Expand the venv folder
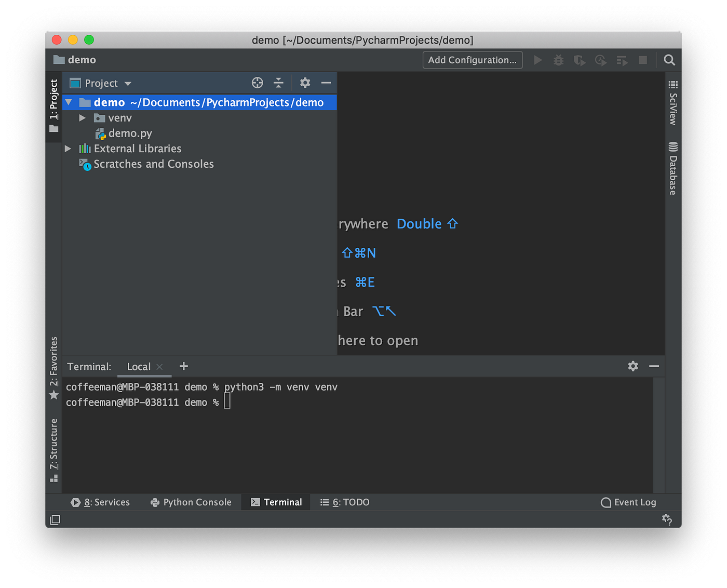 (x=82, y=118)
